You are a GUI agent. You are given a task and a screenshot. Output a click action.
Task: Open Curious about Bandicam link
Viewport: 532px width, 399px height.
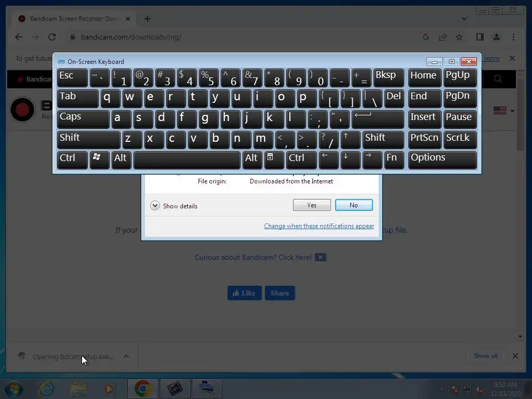pos(253,257)
